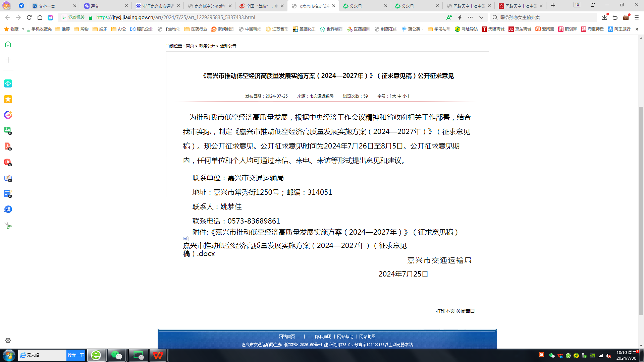The image size is (644, 362).
Task: Switch to the 通义 tab
Action: click(x=95, y=6)
